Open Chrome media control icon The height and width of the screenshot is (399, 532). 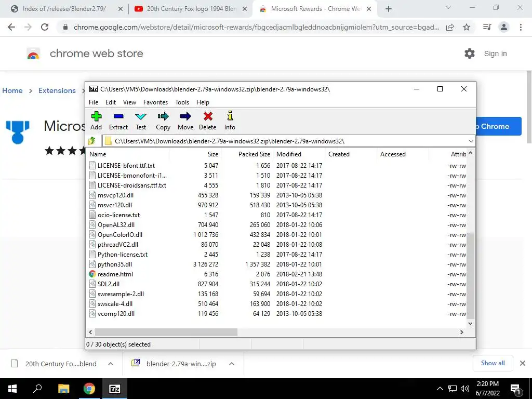pos(487,27)
